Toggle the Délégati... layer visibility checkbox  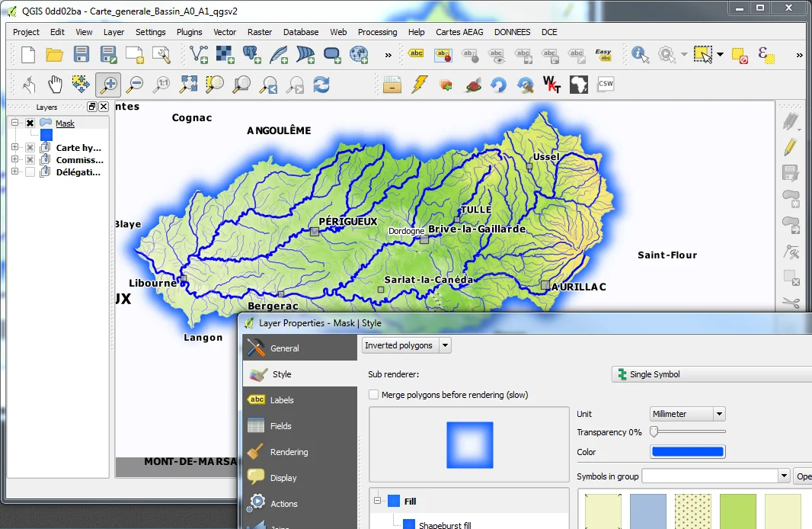point(30,172)
